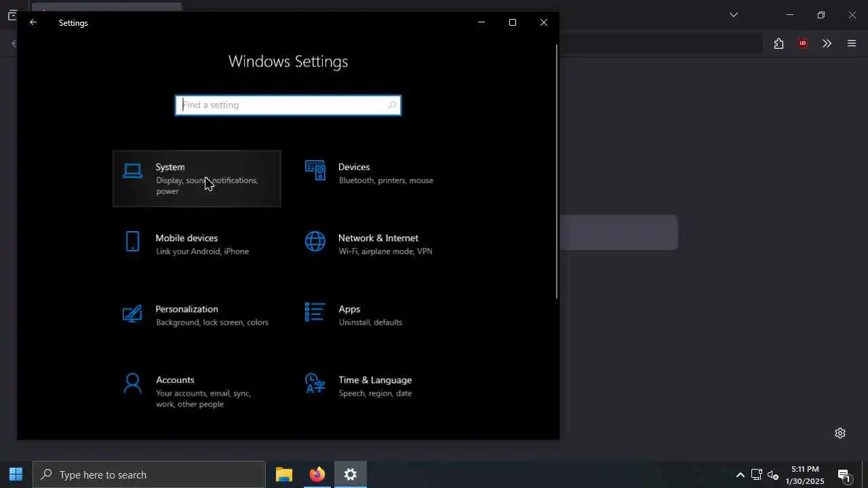Click the System category title
Image resolution: width=868 pixels, height=488 pixels.
(170, 167)
